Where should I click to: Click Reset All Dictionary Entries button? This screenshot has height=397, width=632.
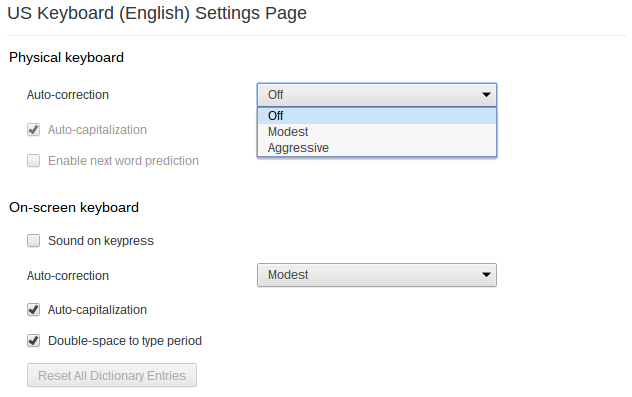pos(112,375)
